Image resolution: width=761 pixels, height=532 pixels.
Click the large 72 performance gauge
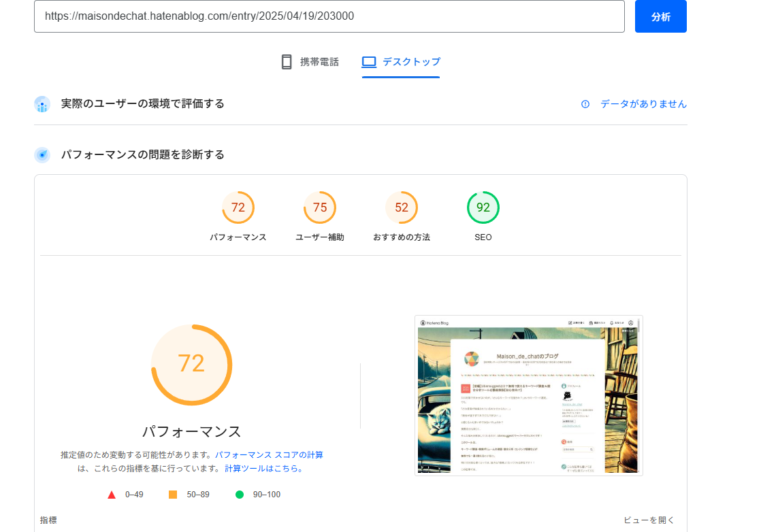pos(192,365)
